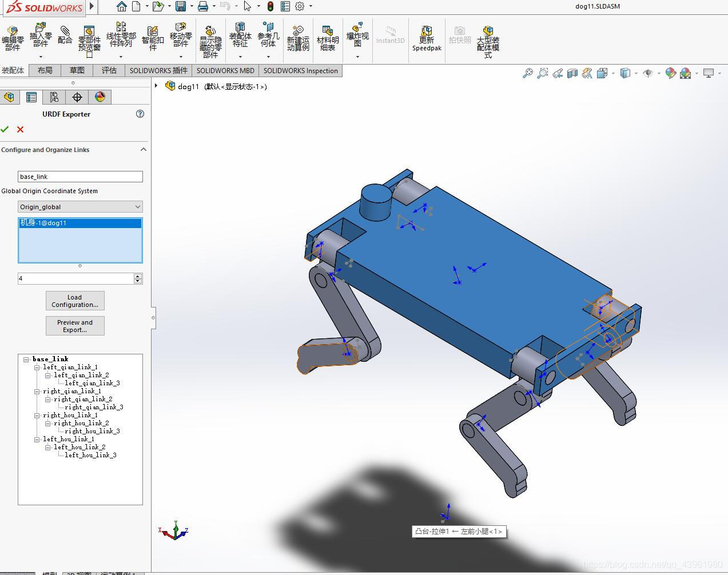Click Bill of Materials (材料明细表)
Viewport: 728px width, 575px height.
328,39
